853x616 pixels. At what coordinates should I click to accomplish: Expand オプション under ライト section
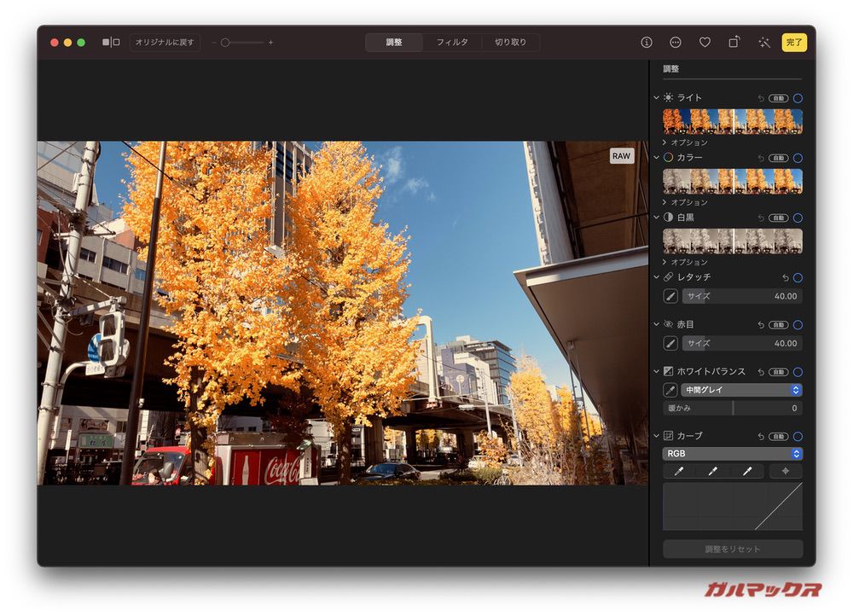tap(688, 142)
